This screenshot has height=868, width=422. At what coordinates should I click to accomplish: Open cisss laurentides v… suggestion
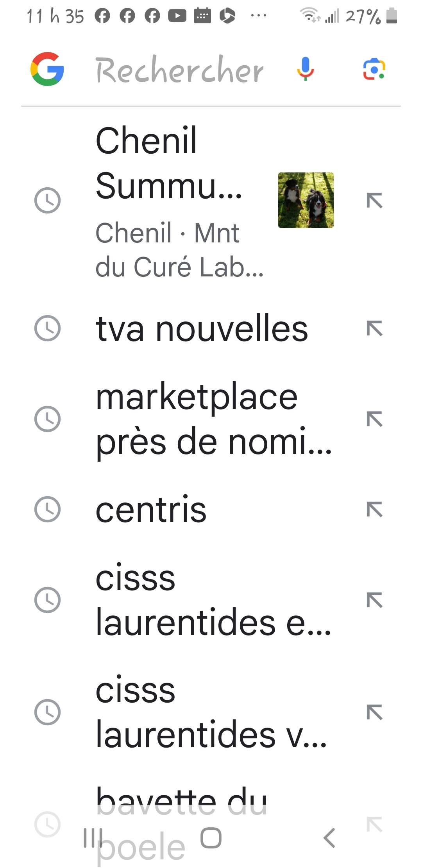coord(211,712)
